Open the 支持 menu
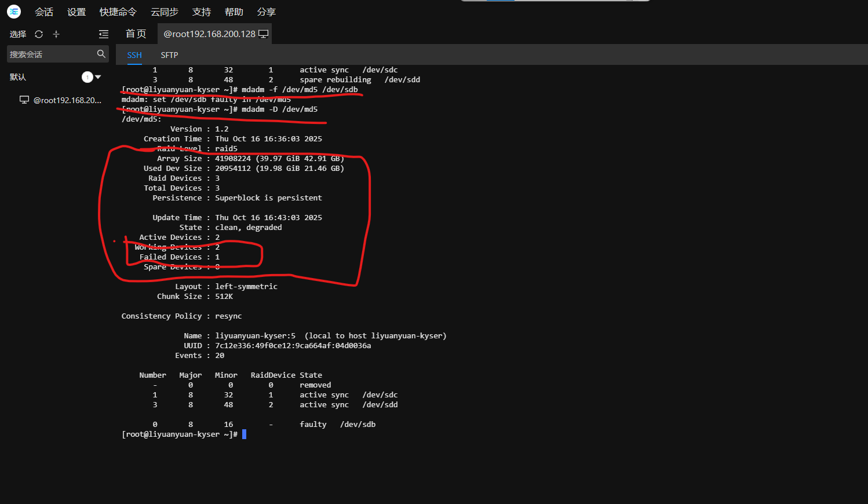868x504 pixels. pyautogui.click(x=202, y=12)
